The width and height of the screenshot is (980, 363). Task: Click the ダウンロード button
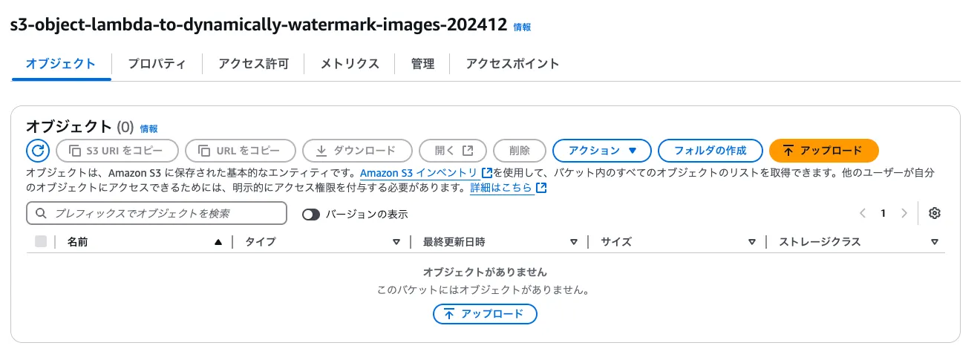[356, 151]
